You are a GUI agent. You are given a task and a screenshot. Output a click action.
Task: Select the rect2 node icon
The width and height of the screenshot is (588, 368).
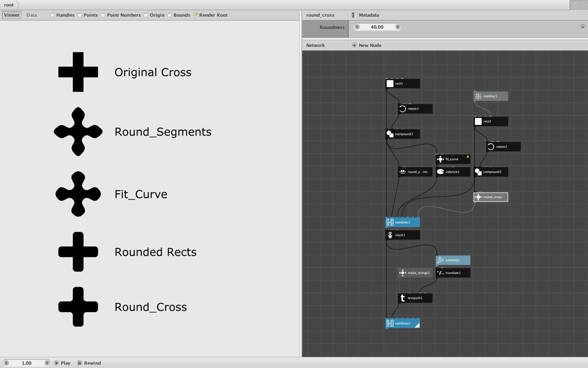(x=478, y=121)
